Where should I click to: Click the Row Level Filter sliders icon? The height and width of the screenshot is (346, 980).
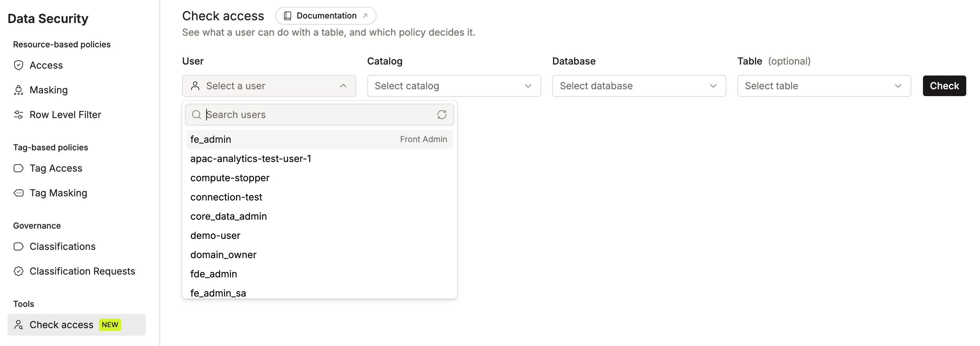18,114
